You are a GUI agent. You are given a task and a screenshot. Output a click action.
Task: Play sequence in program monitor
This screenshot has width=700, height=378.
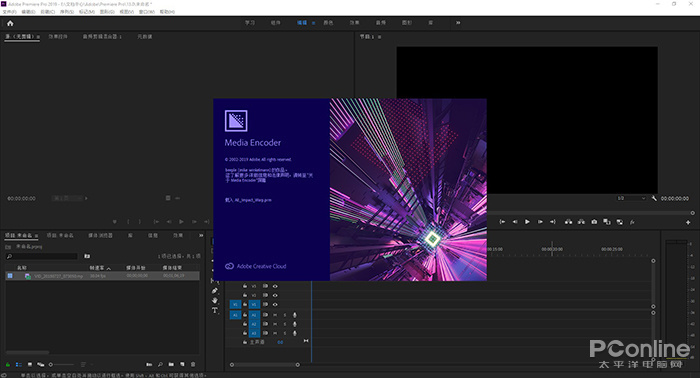click(x=527, y=222)
